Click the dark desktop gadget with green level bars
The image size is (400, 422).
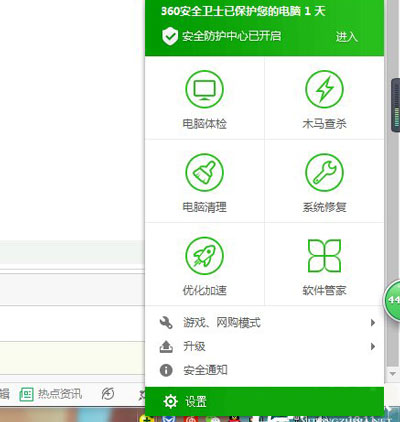click(x=396, y=105)
